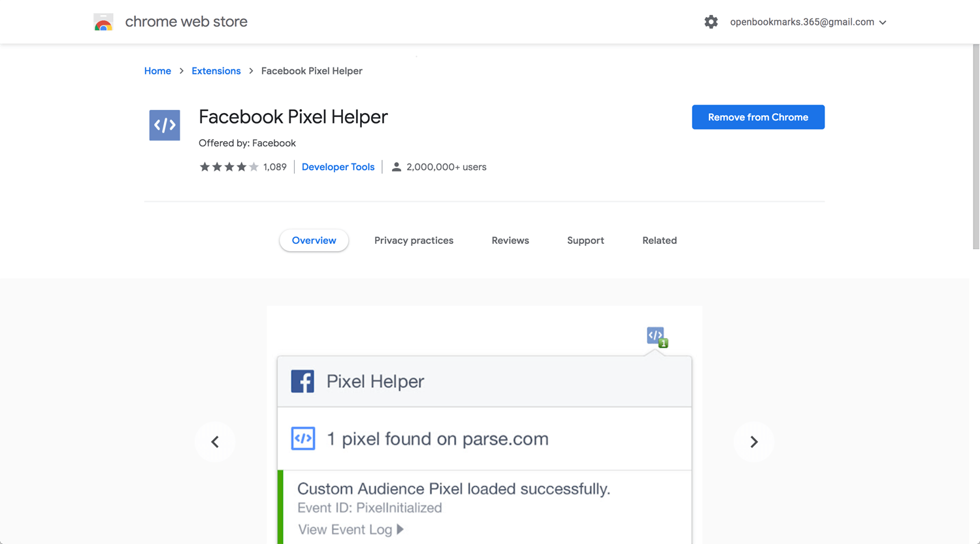
Task: Click the star rating icons
Action: pos(229,167)
